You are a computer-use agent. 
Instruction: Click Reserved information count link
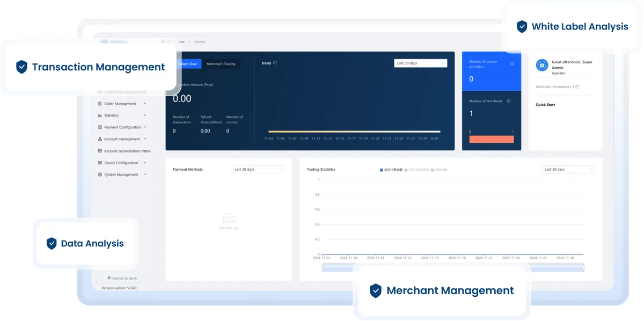click(573, 86)
